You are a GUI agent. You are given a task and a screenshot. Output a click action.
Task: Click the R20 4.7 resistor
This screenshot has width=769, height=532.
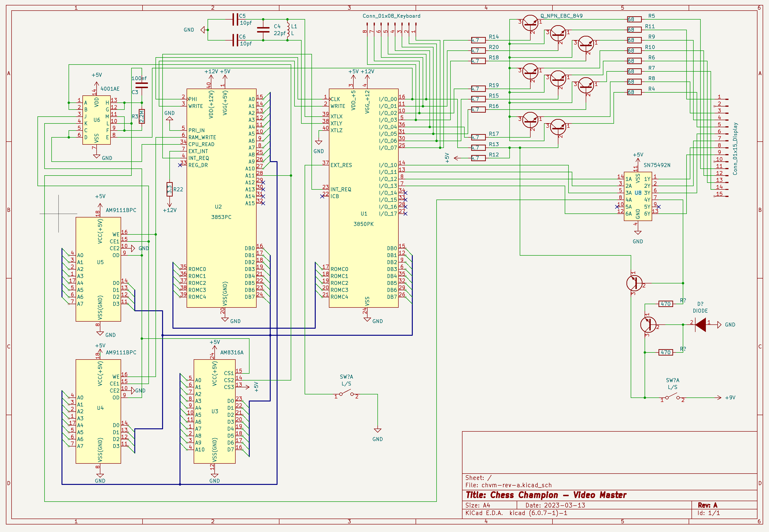pyautogui.click(x=478, y=51)
